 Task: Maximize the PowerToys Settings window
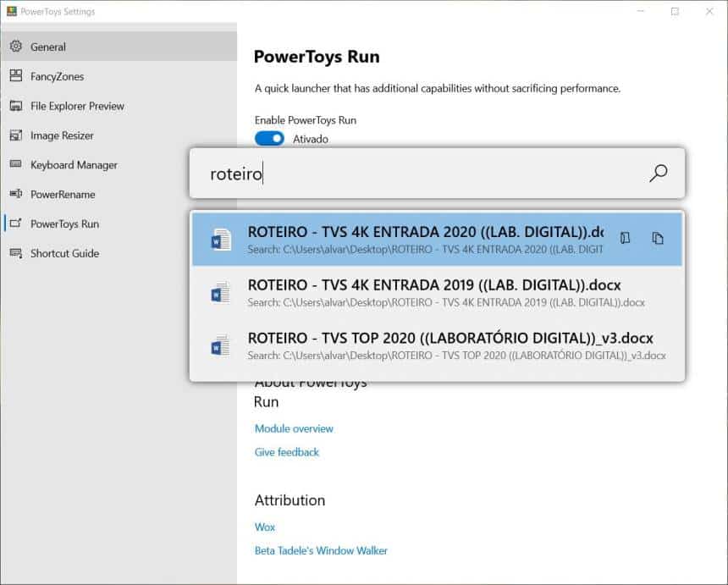675,11
